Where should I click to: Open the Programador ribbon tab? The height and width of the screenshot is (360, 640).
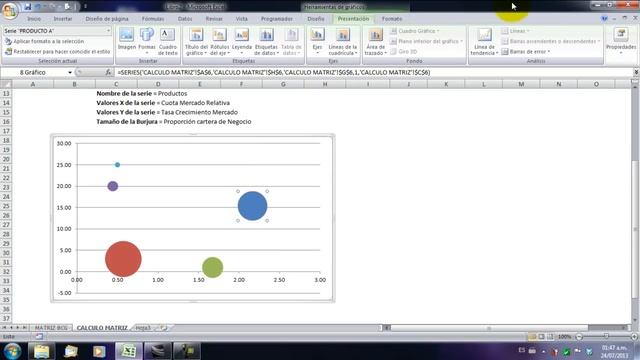[x=277, y=19]
